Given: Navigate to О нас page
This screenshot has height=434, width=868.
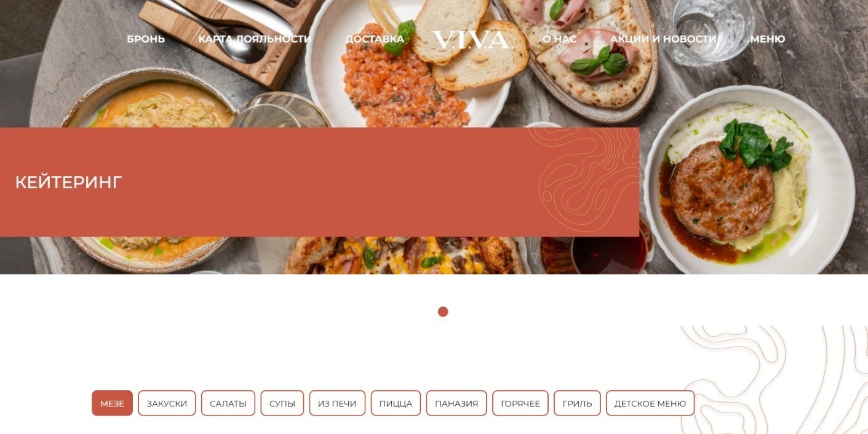Looking at the screenshot, I should (560, 39).
